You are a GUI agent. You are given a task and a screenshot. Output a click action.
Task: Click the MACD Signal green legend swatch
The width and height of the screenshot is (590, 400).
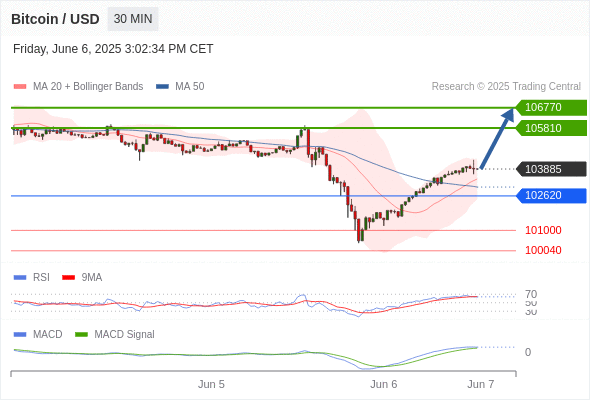[x=81, y=335]
